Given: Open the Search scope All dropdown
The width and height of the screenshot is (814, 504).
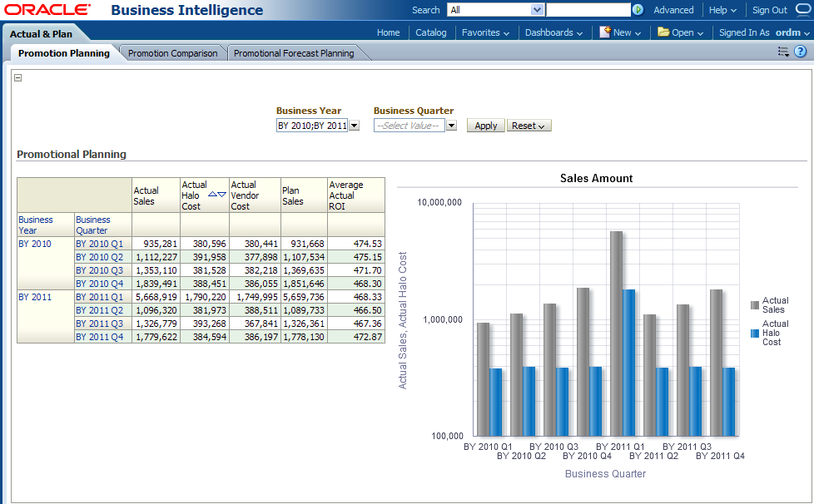Looking at the screenshot, I should point(537,10).
